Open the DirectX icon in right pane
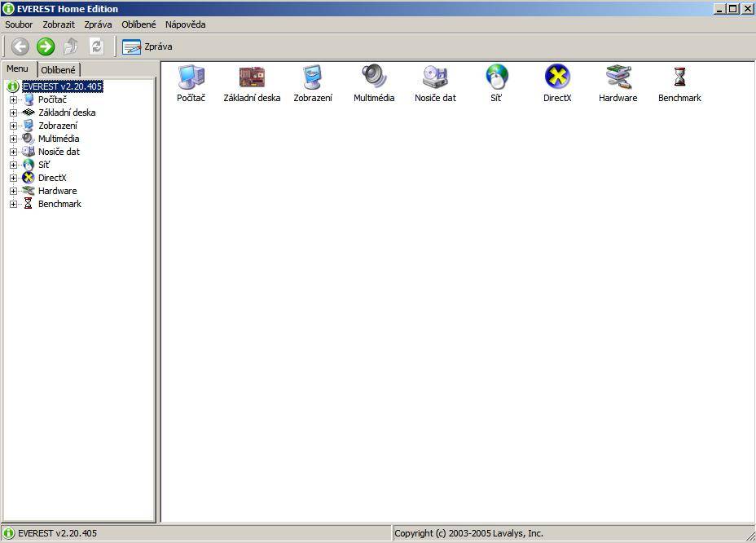This screenshot has height=543, width=756. point(557,77)
